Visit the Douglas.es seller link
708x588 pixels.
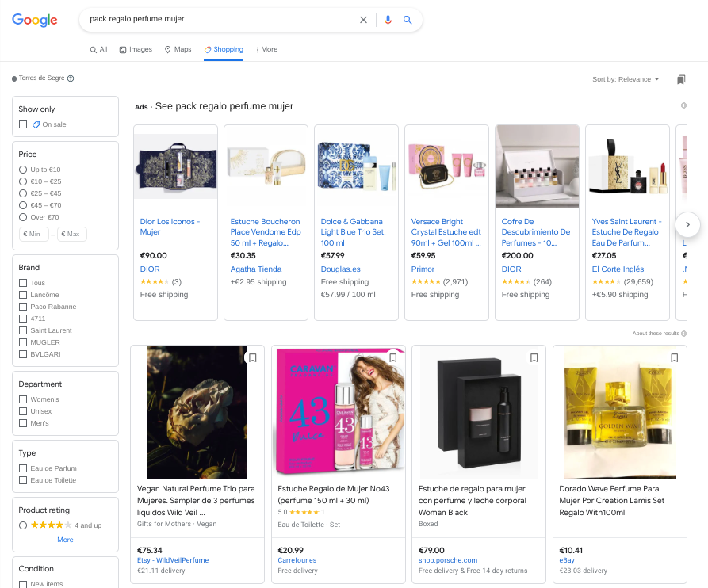[x=340, y=269]
